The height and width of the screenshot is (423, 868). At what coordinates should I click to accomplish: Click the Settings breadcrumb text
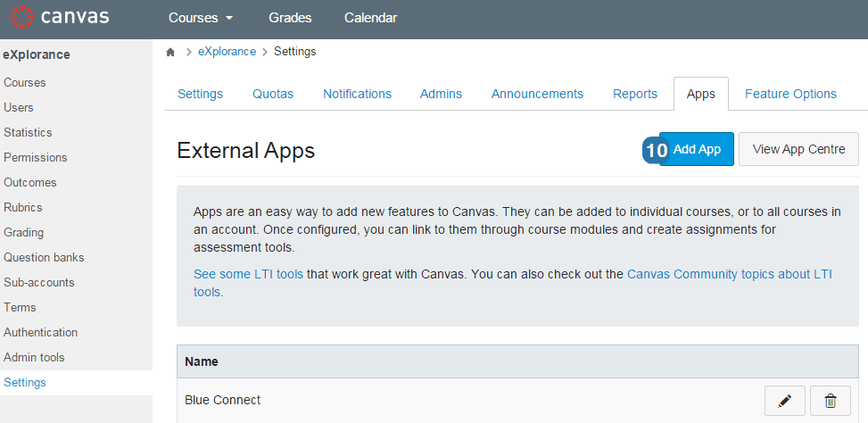tap(295, 52)
